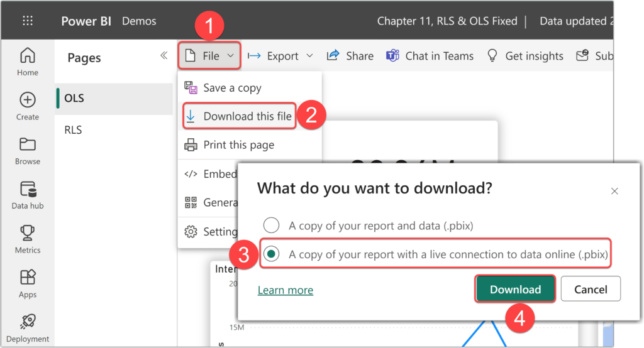Click the Learn more link
The width and height of the screenshot is (644, 348).
pyautogui.click(x=286, y=290)
